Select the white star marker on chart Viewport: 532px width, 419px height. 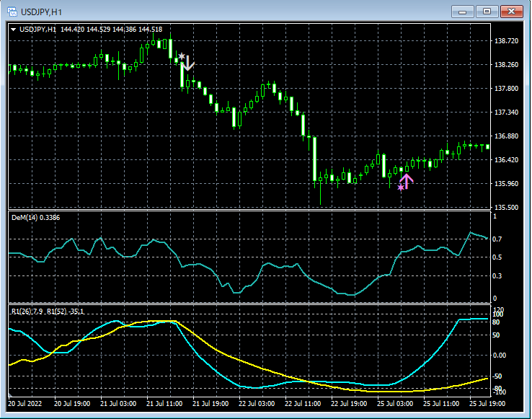tap(181, 56)
